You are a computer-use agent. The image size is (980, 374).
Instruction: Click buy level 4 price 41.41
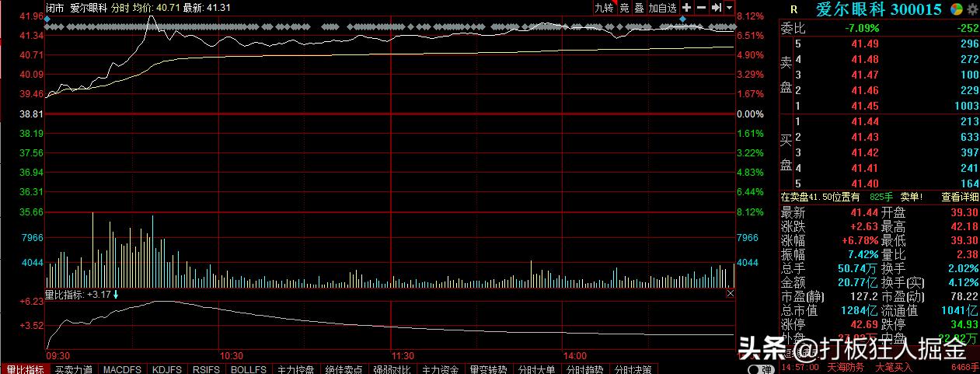(864, 168)
